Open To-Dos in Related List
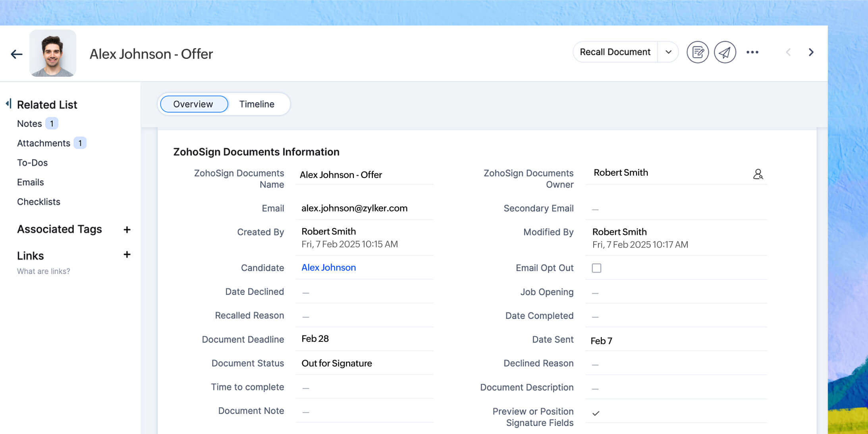The height and width of the screenshot is (434, 868). [x=32, y=163]
